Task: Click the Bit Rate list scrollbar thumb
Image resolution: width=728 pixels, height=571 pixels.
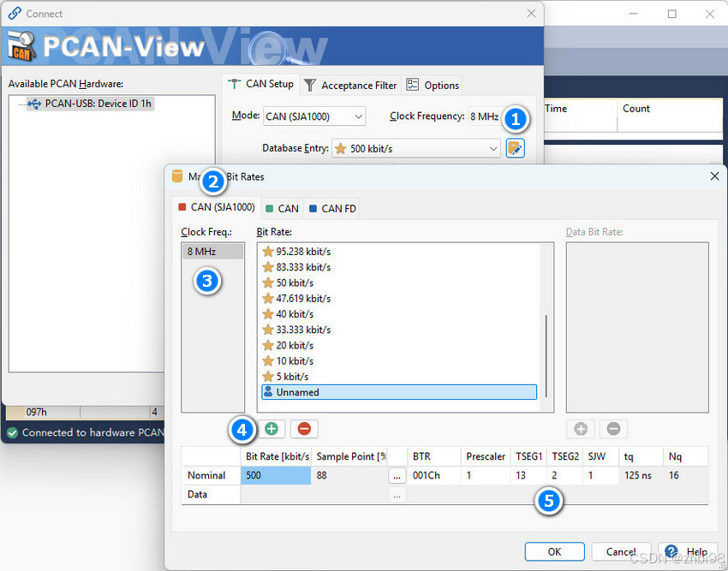Action: click(546, 356)
